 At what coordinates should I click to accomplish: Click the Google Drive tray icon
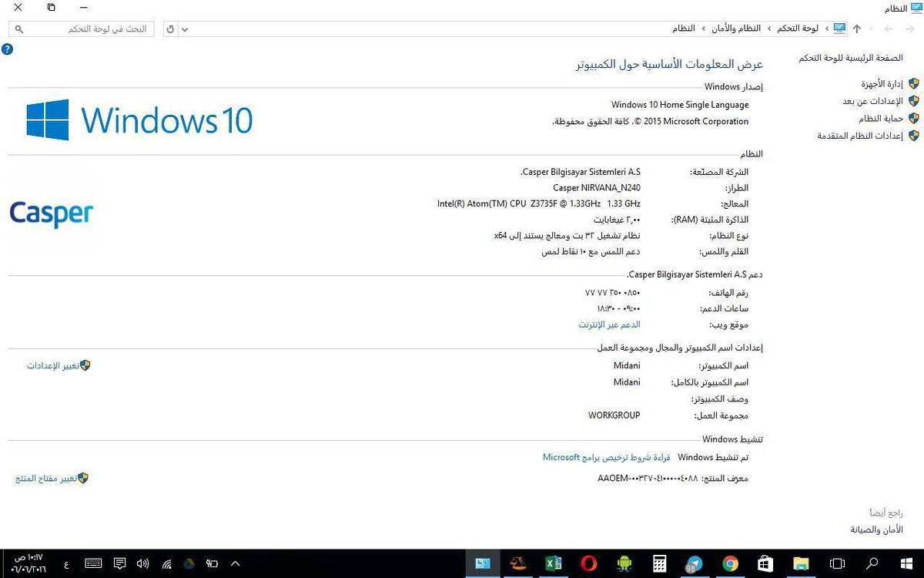[189, 563]
